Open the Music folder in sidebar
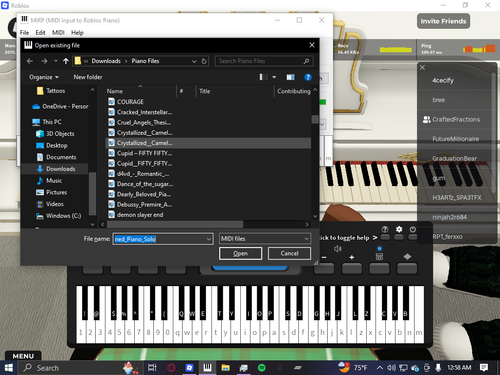 [49, 180]
